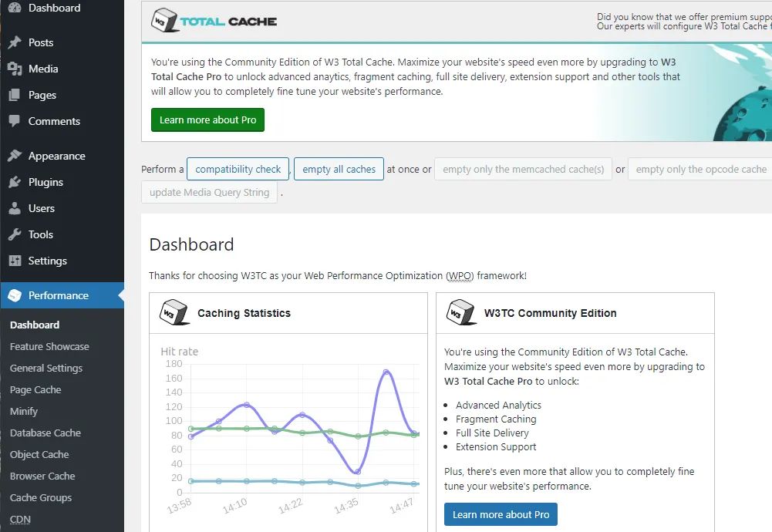Open Comments using the speech bubble icon
772x532 pixels.
coord(15,121)
